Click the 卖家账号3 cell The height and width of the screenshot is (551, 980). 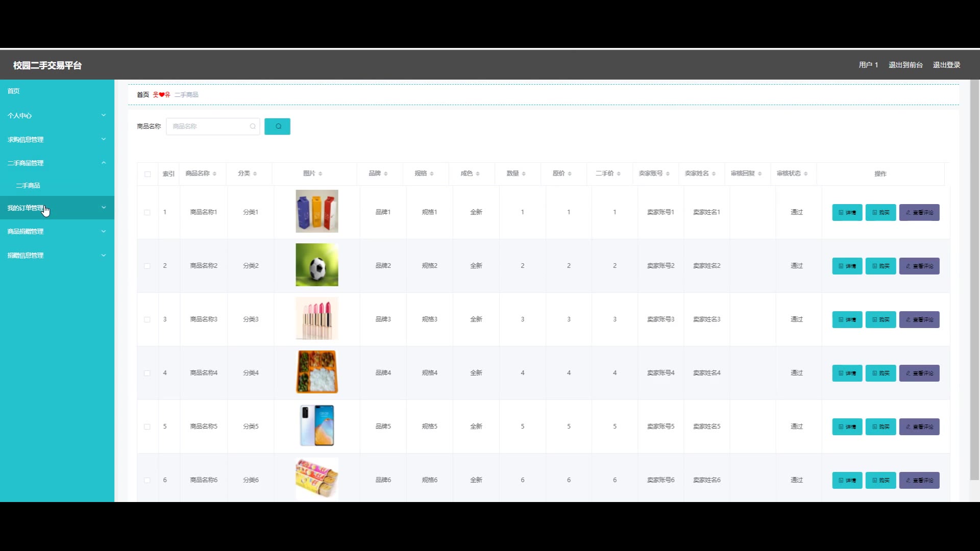click(x=660, y=319)
